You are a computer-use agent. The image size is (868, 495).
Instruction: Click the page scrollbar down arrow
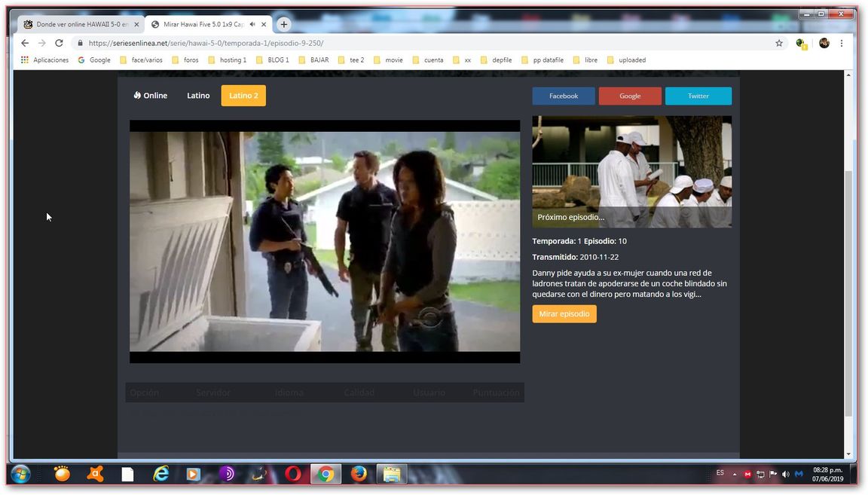coord(848,454)
